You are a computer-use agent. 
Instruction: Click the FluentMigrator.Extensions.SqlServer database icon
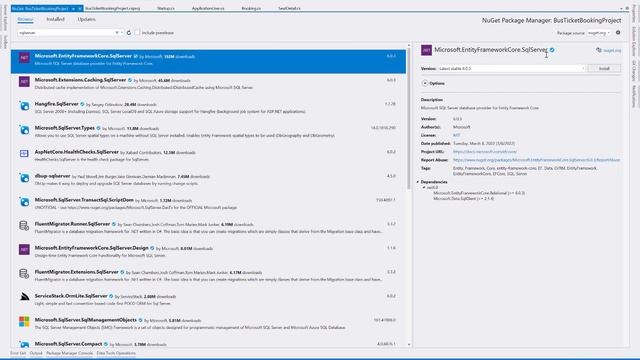click(24, 273)
